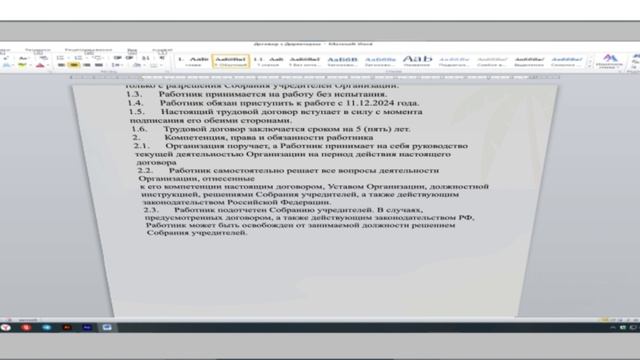Align the text to the left

pyautogui.click(x=61, y=65)
